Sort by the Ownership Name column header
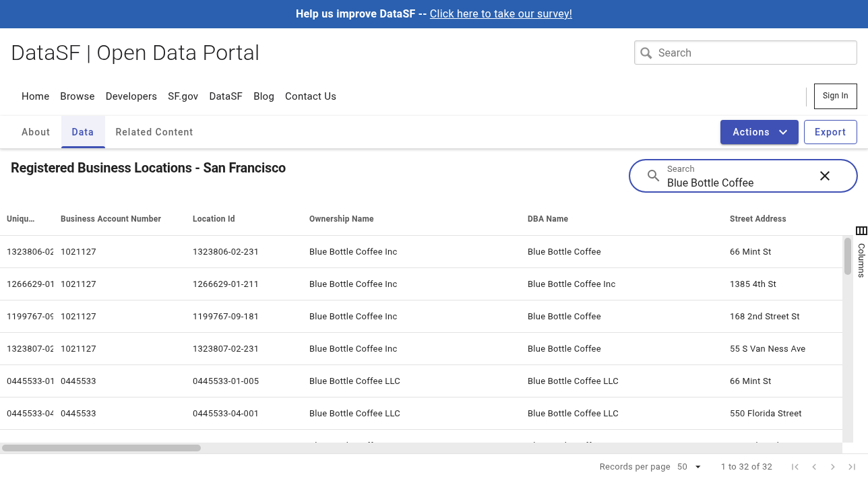This screenshot has width=868, height=479. pyautogui.click(x=341, y=219)
